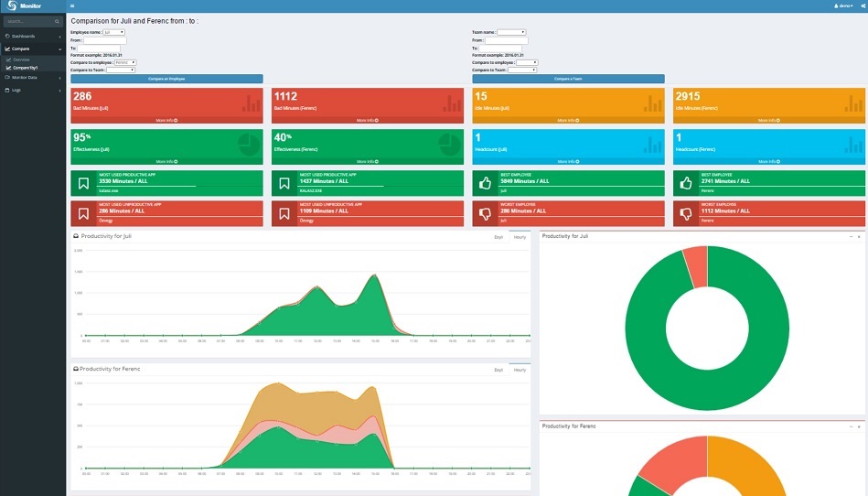
Task: Open team form's Compare to employee dropdown
Action: click(x=527, y=62)
